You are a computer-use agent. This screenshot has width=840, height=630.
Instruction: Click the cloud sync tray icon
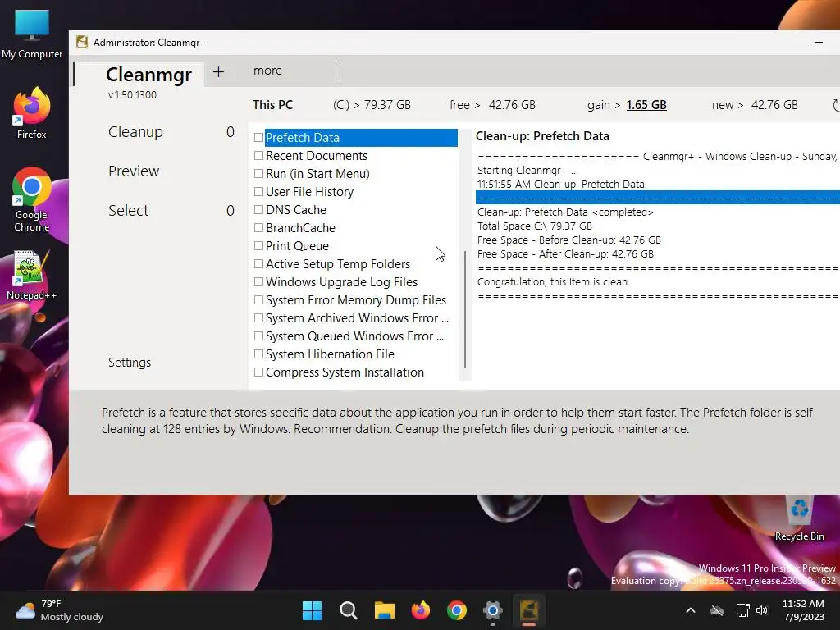pos(717,610)
